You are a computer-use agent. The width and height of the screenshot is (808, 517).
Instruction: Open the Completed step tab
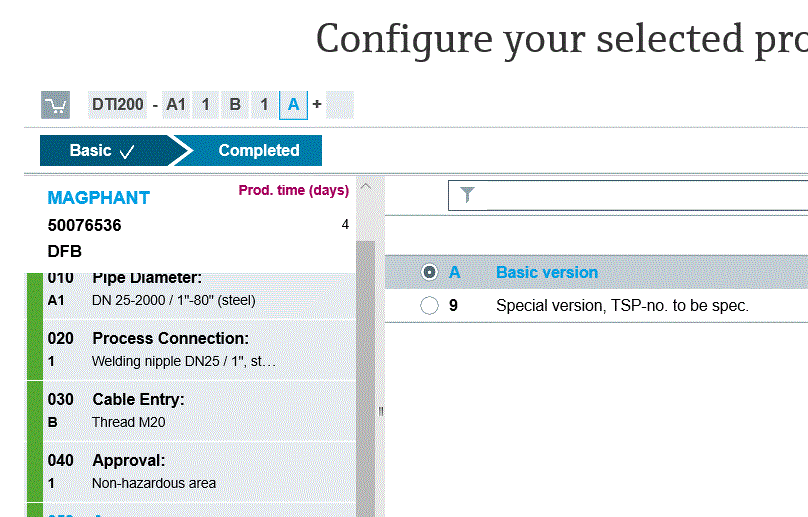tap(251, 151)
